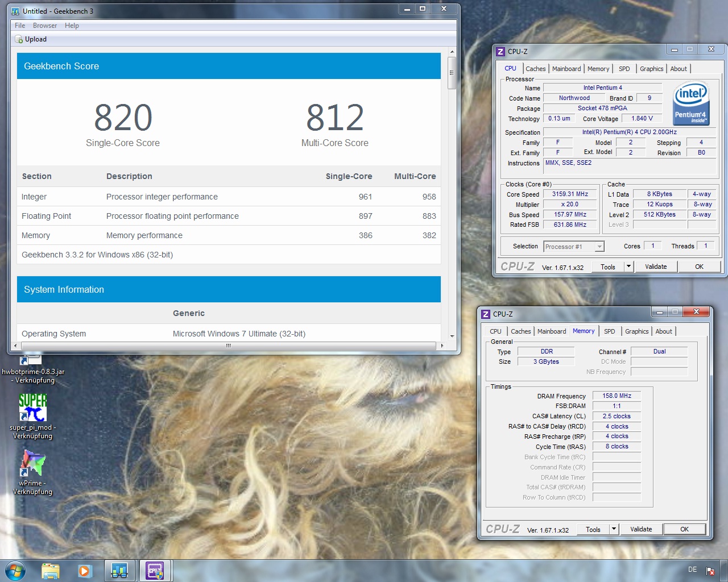Click the 812 Multi-Core Score
Image resolution: width=728 pixels, height=582 pixels.
click(x=335, y=118)
